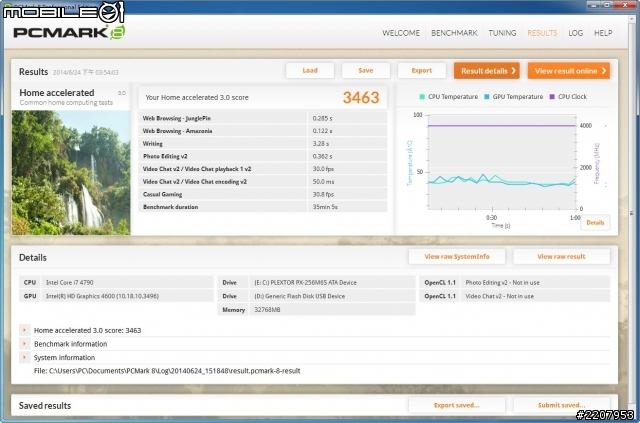Expand Benchmark information section
Viewport: 640px width, 423px height.
24,344
